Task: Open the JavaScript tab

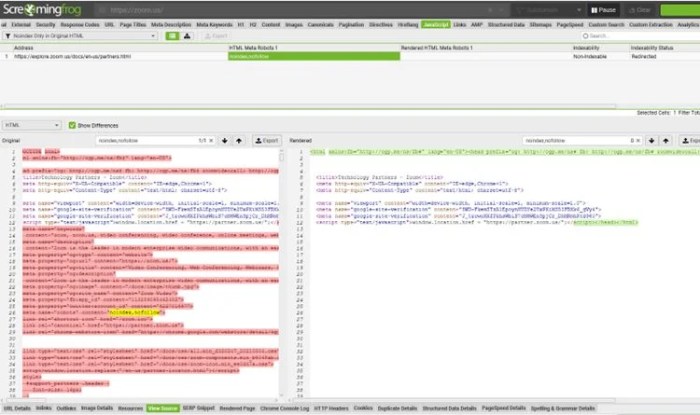Action: click(x=435, y=25)
